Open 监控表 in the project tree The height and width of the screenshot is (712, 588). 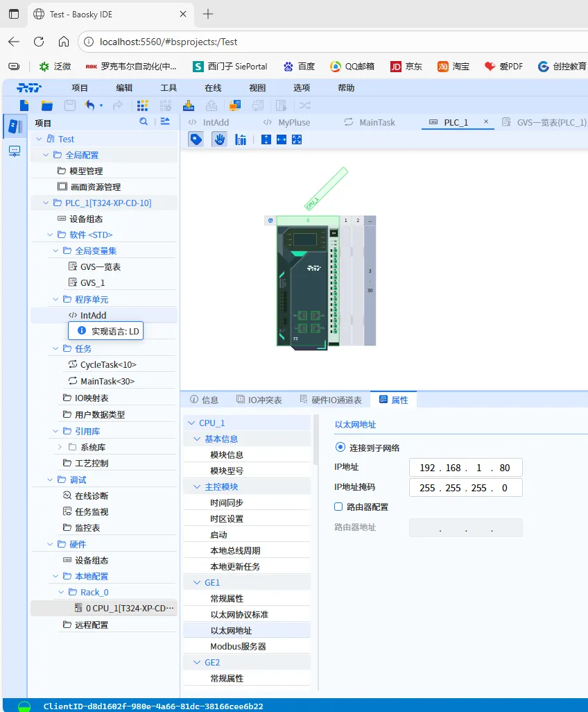87,527
